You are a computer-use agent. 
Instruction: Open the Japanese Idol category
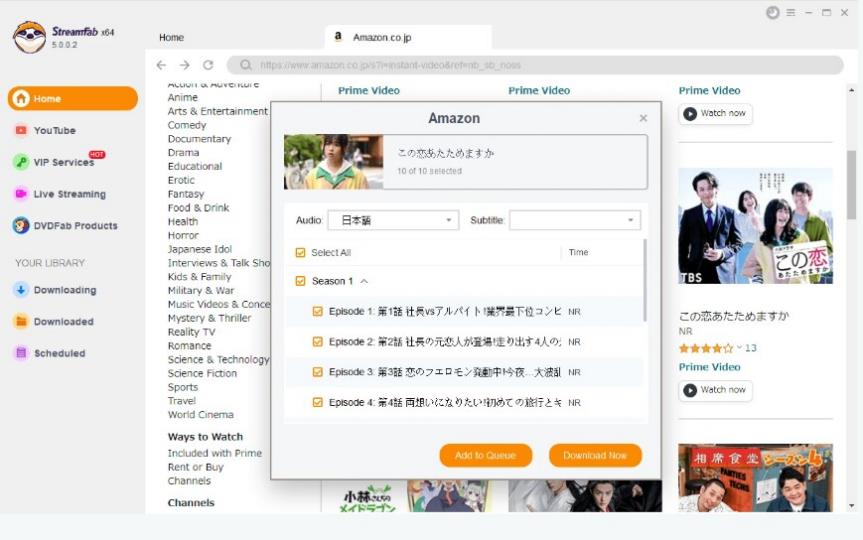pyautogui.click(x=200, y=249)
